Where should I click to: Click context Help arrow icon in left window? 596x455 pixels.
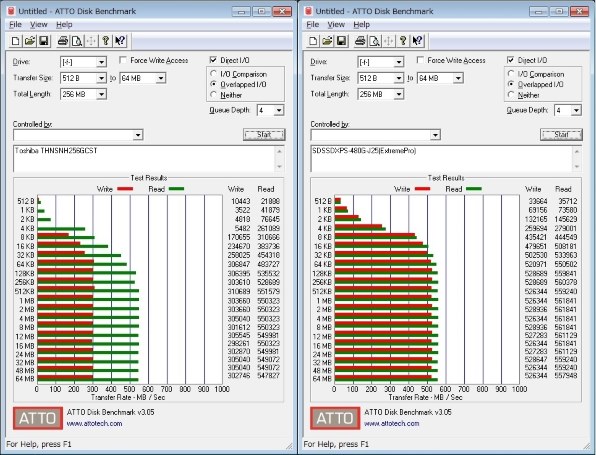click(120, 41)
